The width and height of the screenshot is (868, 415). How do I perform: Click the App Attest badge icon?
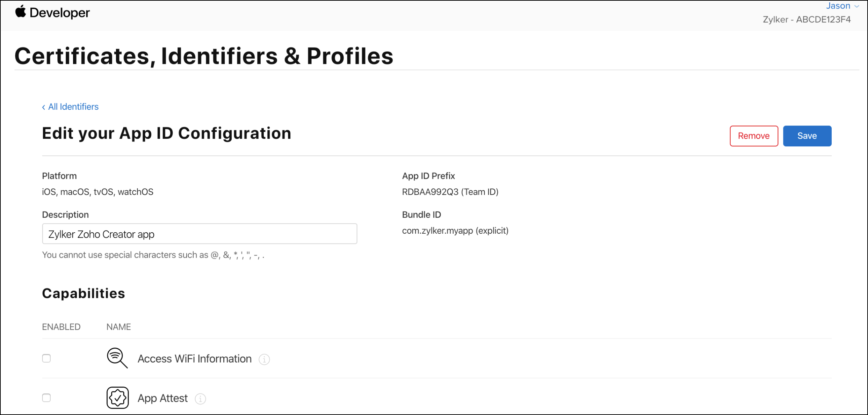click(x=117, y=398)
